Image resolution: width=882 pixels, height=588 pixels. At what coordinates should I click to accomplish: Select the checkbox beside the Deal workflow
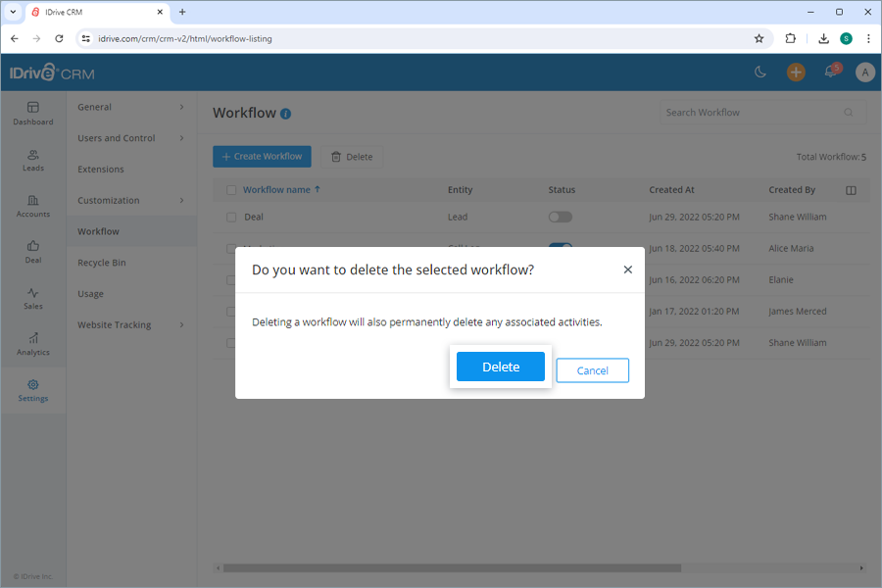click(x=231, y=217)
